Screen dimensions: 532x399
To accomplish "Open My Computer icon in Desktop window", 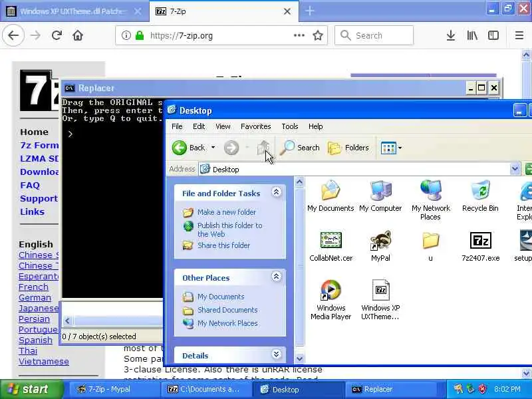I will [380, 196].
